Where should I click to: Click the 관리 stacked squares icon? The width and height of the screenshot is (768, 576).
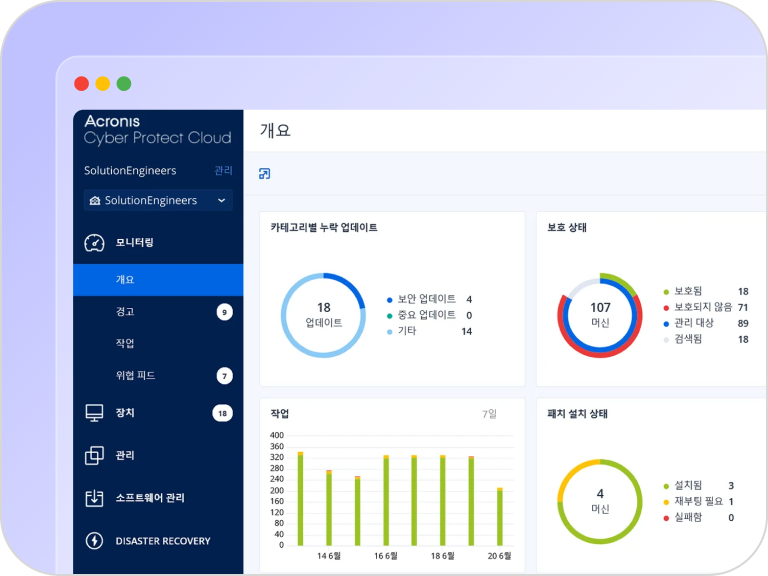coord(95,455)
